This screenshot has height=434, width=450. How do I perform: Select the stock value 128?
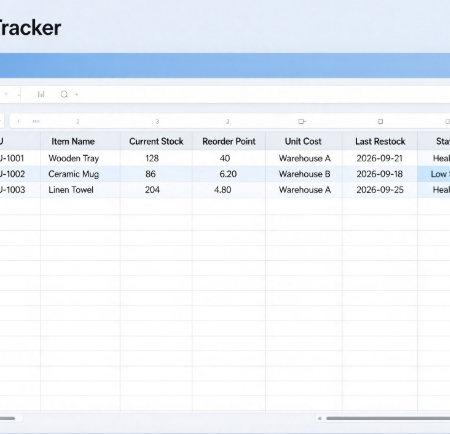pyautogui.click(x=152, y=158)
